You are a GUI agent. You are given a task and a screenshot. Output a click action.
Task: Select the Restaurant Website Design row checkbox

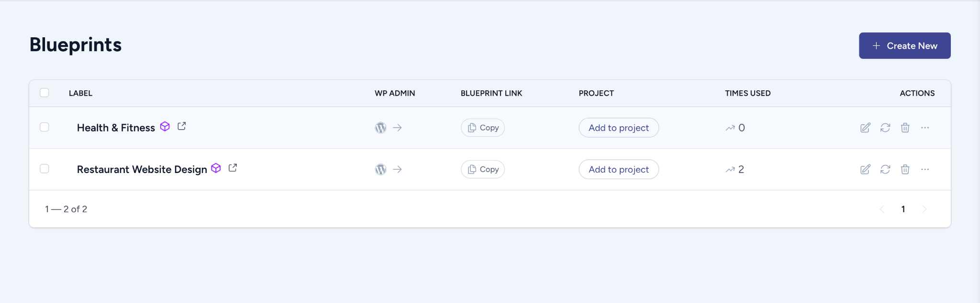[x=45, y=169]
